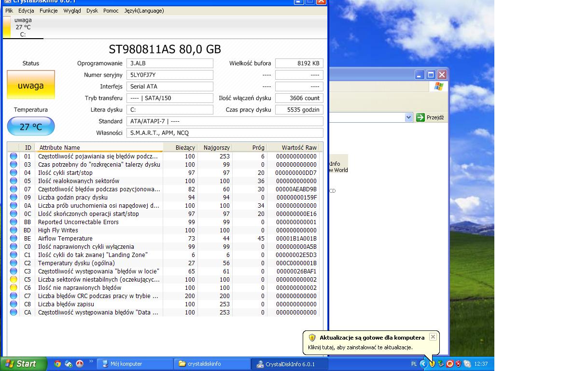Screen dimensions: 588x371
Task: Select the 'High Fly Writes' row text
Action: tap(58, 230)
